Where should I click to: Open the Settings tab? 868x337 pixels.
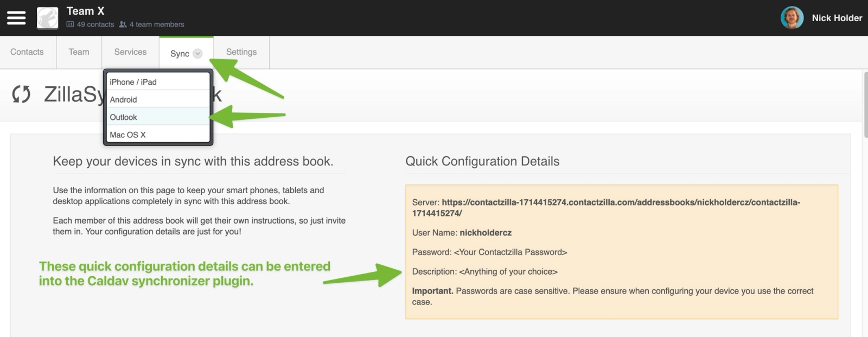pos(241,52)
